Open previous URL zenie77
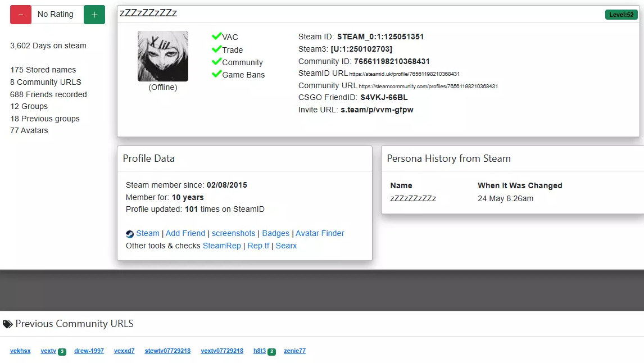Screen dimensions: 644x363 [294, 351]
